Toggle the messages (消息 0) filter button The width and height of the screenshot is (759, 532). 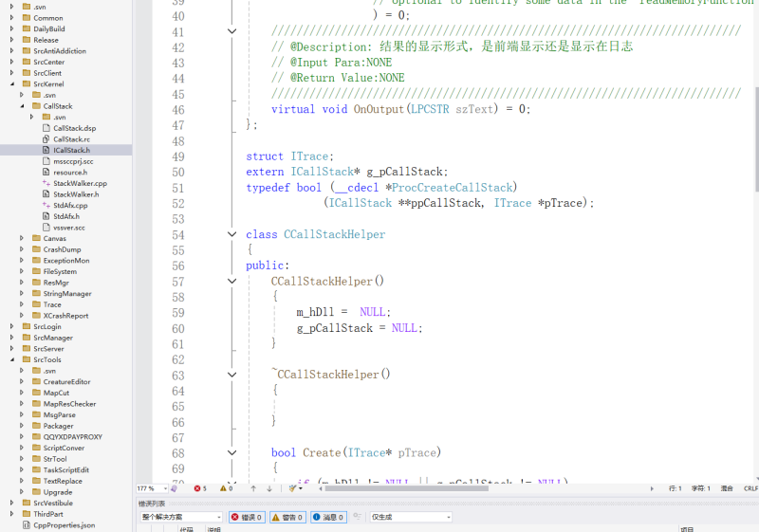point(327,517)
